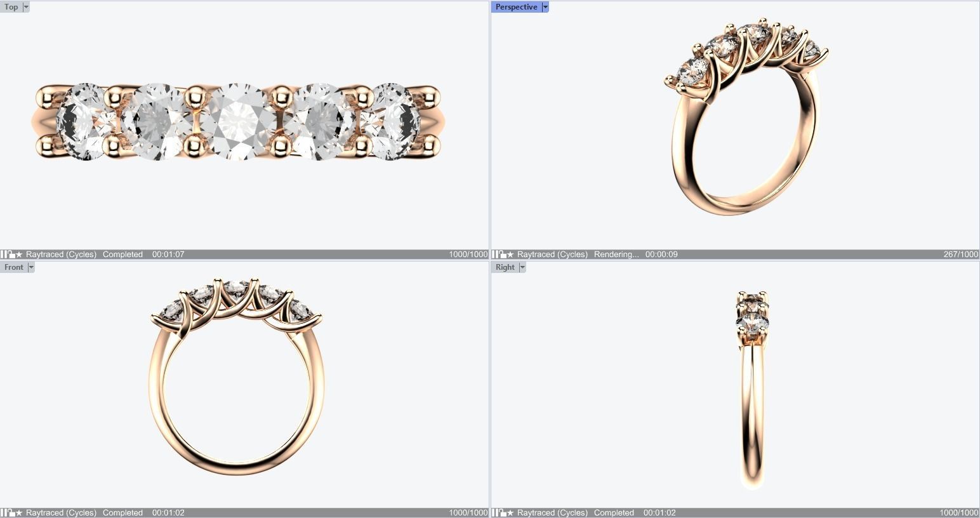980x518 pixels.
Task: Activate the Front viewport title label
Action: [x=14, y=267]
